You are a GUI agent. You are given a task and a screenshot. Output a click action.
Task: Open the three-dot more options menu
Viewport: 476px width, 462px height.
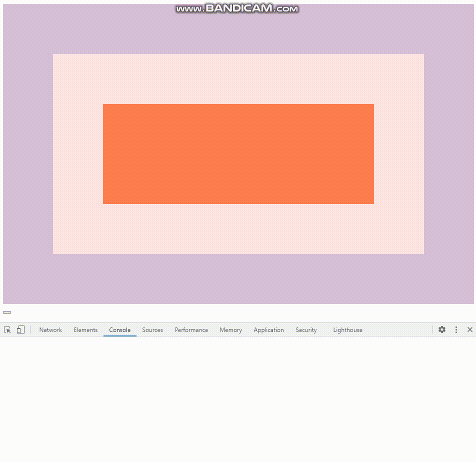coord(455,330)
